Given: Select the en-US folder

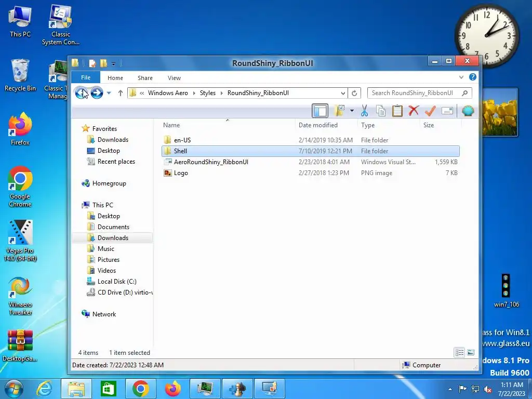Looking at the screenshot, I should point(311,140).
